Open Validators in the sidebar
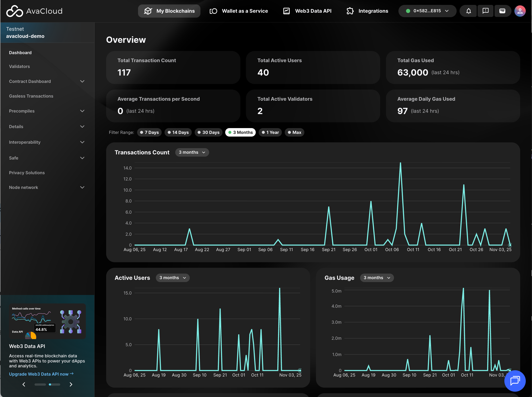This screenshot has height=397, width=532. click(19, 66)
